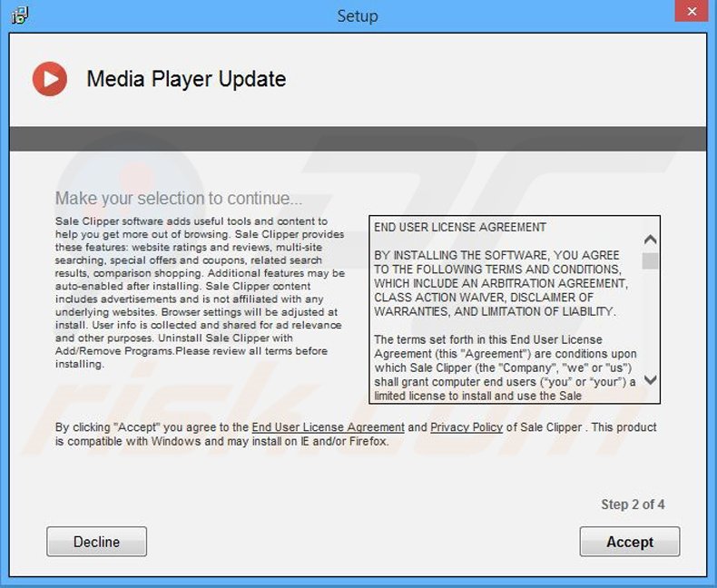Image resolution: width=717 pixels, height=588 pixels.
Task: Click the 'Step 2 of 4' indicator
Action: point(633,505)
